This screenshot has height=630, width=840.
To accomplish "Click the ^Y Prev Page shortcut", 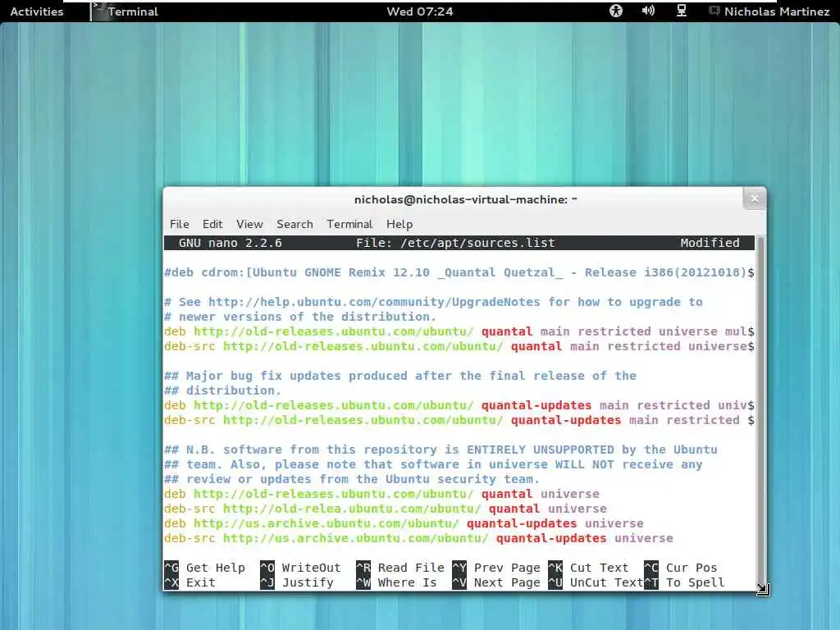I will coord(496,568).
